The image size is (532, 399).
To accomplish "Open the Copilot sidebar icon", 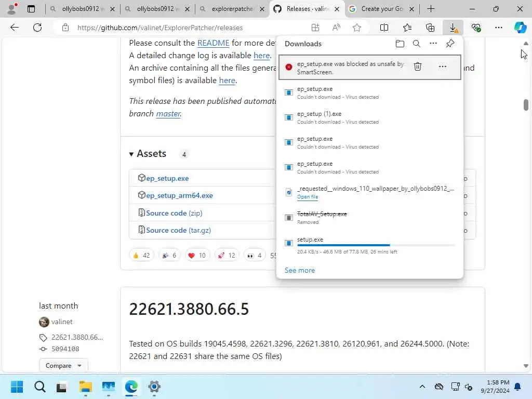I will click(520, 28).
